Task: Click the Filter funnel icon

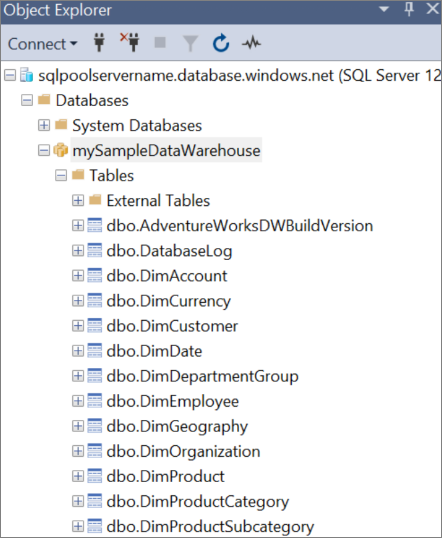Action: [x=190, y=43]
